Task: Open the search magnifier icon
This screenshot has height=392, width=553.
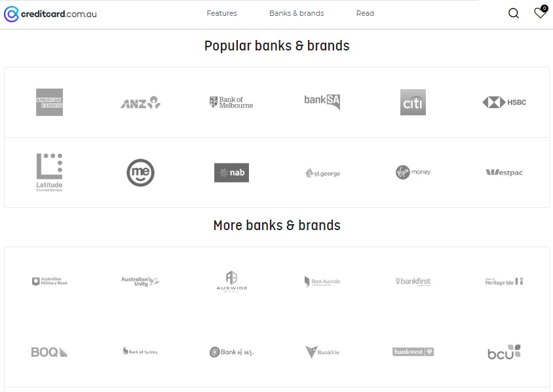Action: point(514,13)
